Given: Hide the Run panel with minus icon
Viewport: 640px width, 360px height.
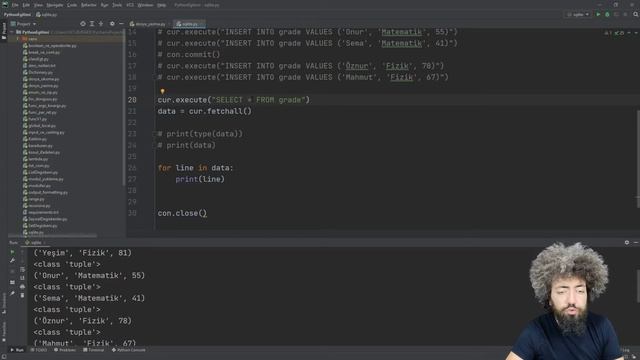Looking at the screenshot, I should coord(636,242).
